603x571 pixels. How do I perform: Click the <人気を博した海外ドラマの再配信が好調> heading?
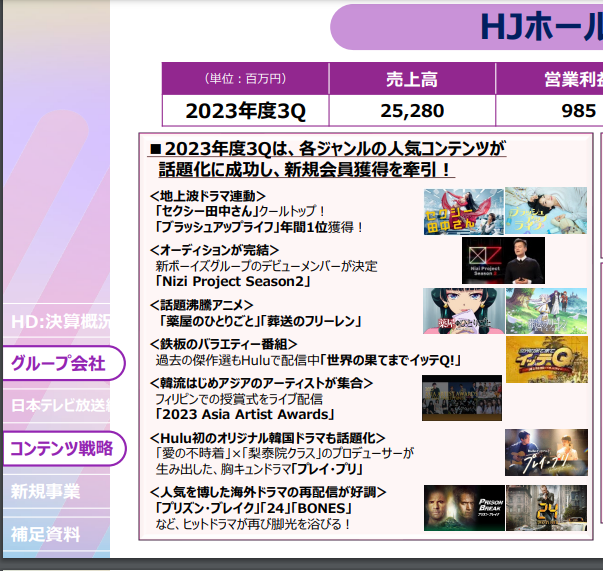point(268,492)
